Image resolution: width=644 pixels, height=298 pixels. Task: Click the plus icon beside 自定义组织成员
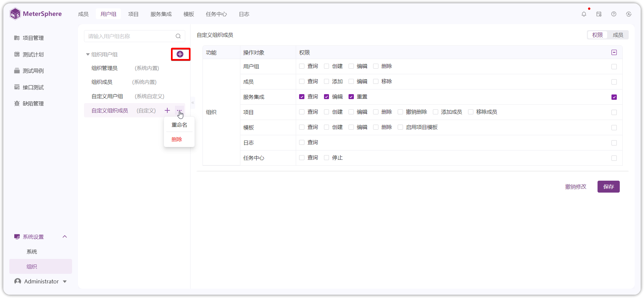(167, 110)
